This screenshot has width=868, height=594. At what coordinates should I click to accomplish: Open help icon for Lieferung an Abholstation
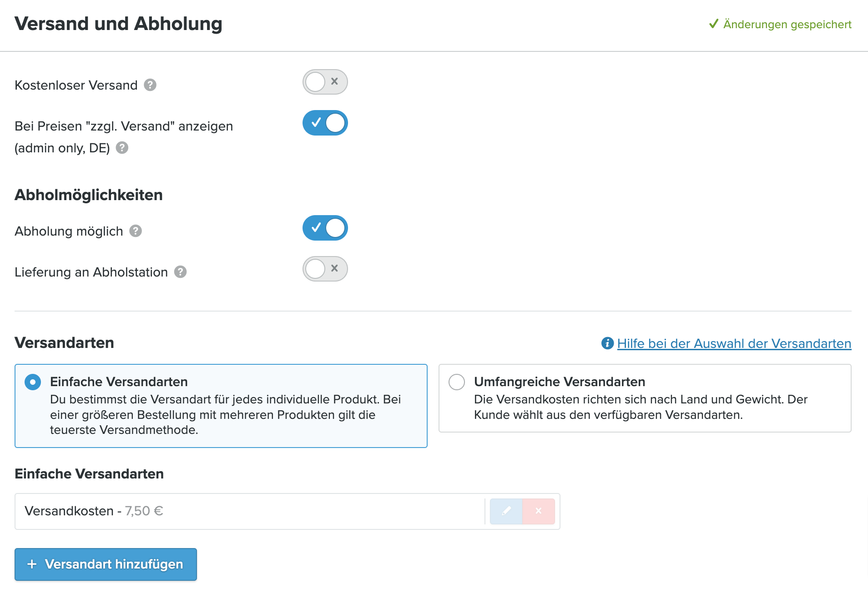coord(181,272)
